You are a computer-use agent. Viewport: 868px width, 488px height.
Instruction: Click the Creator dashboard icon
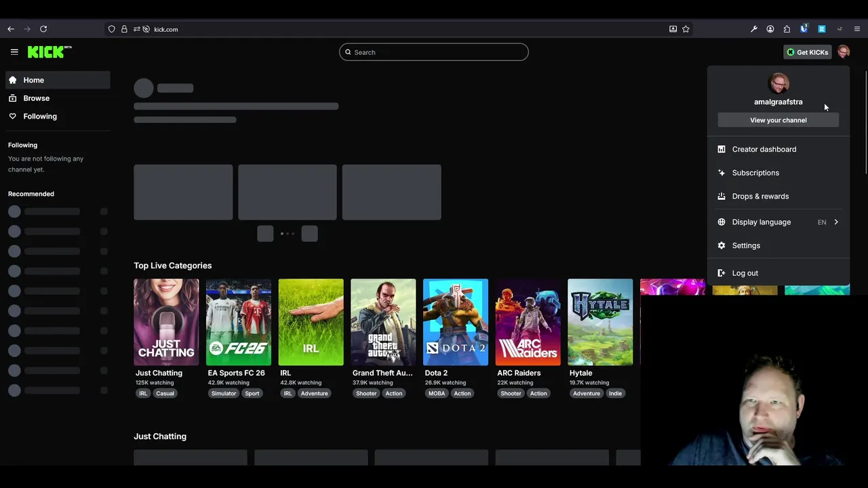[722, 149]
